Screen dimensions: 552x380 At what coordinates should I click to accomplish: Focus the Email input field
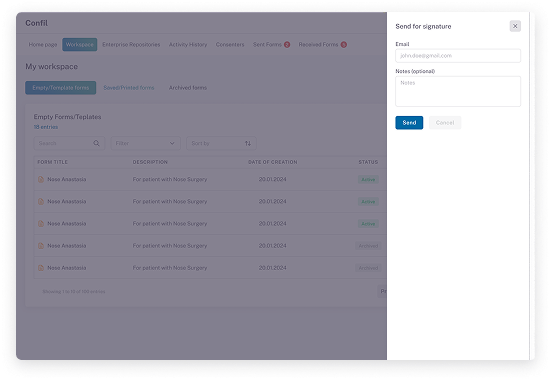(x=458, y=56)
